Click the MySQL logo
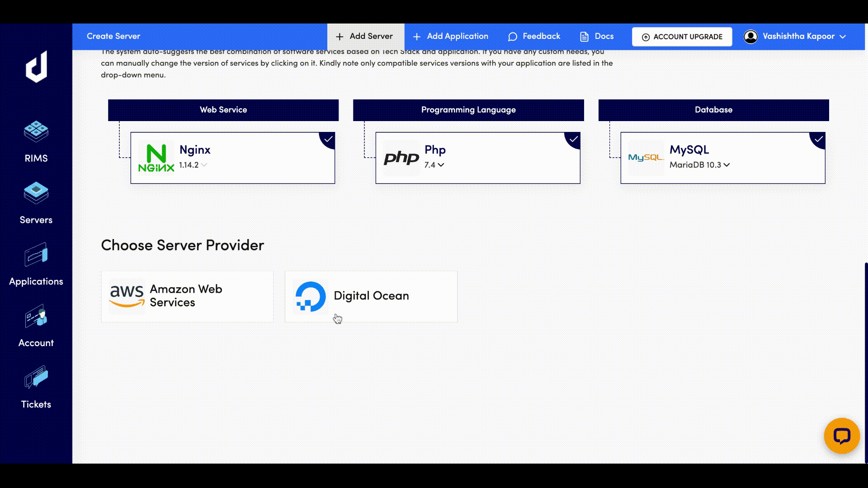 coord(646,158)
